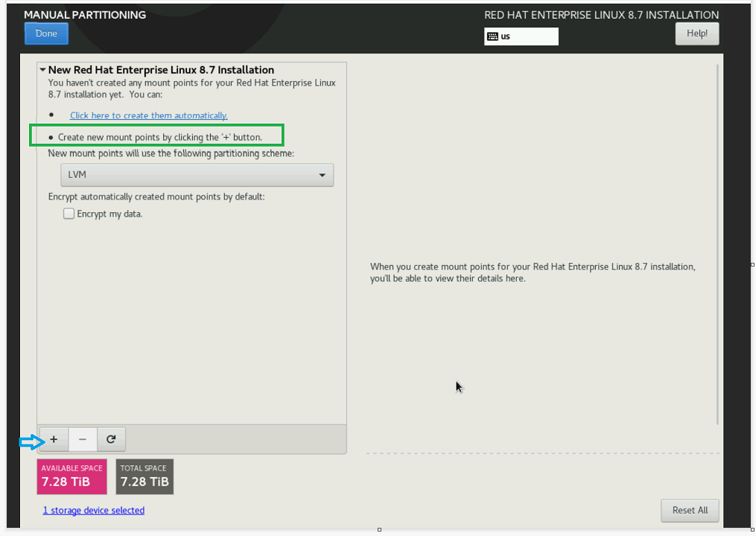Click the MANUAL PARTITIONING header
The height and width of the screenshot is (536, 756).
coord(83,14)
